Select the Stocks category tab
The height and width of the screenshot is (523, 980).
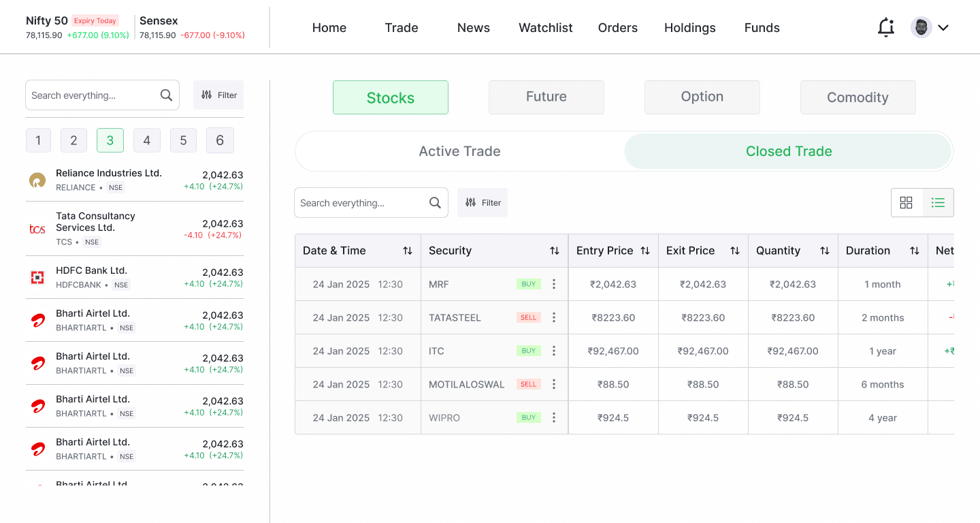(391, 97)
